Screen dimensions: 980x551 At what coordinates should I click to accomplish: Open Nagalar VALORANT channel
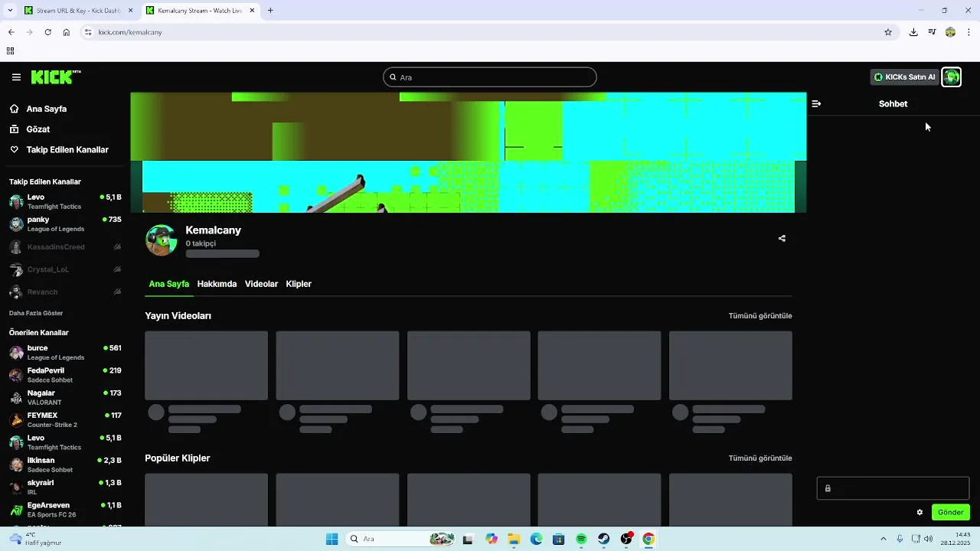pyautogui.click(x=65, y=397)
